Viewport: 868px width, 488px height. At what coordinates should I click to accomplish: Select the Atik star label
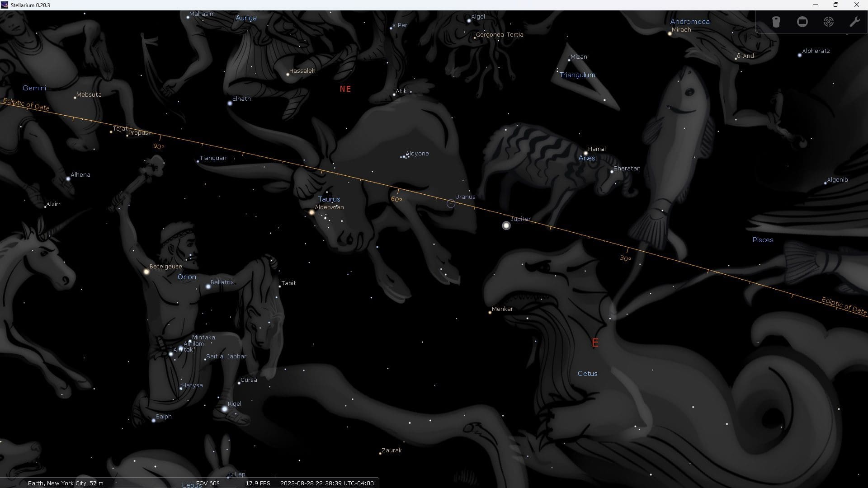tap(401, 91)
